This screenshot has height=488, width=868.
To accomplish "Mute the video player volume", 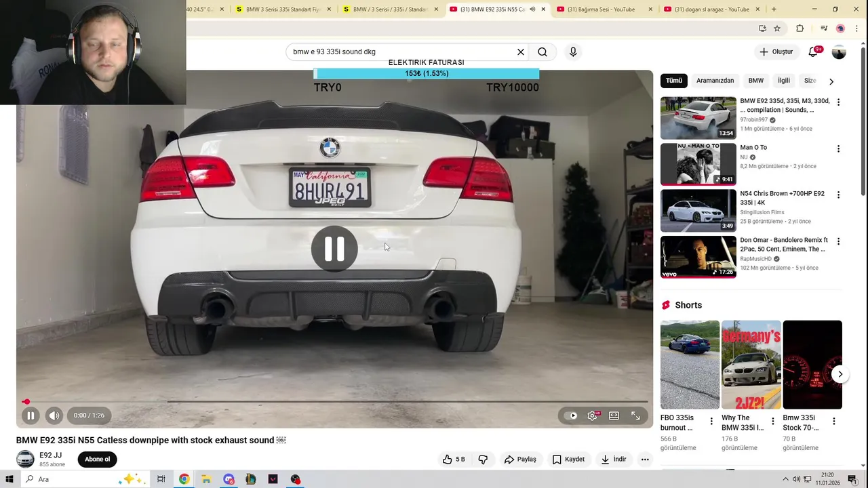I will pos(54,415).
